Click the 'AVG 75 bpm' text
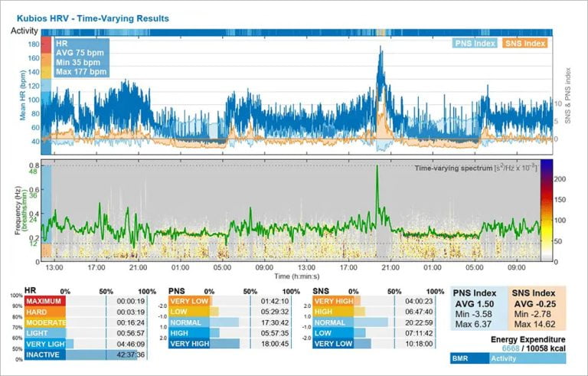The height and width of the screenshot is (376, 588). [80, 53]
